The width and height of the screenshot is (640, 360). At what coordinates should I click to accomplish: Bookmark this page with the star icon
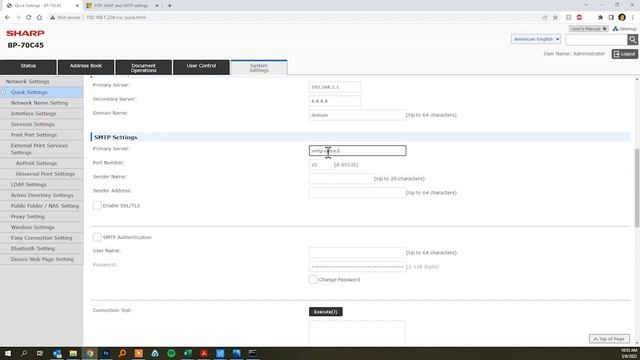click(555, 18)
